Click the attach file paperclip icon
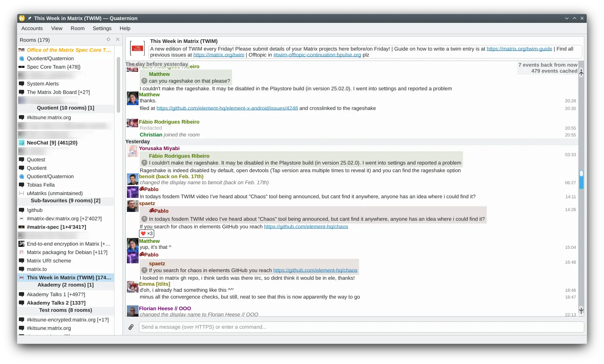604x364 pixels. click(131, 327)
